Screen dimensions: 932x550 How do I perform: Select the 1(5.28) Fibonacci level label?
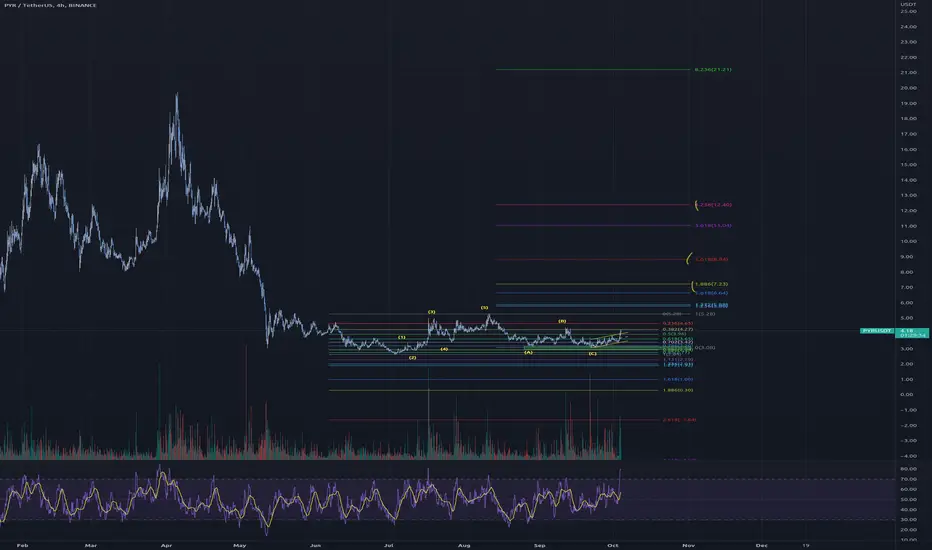tap(706, 314)
